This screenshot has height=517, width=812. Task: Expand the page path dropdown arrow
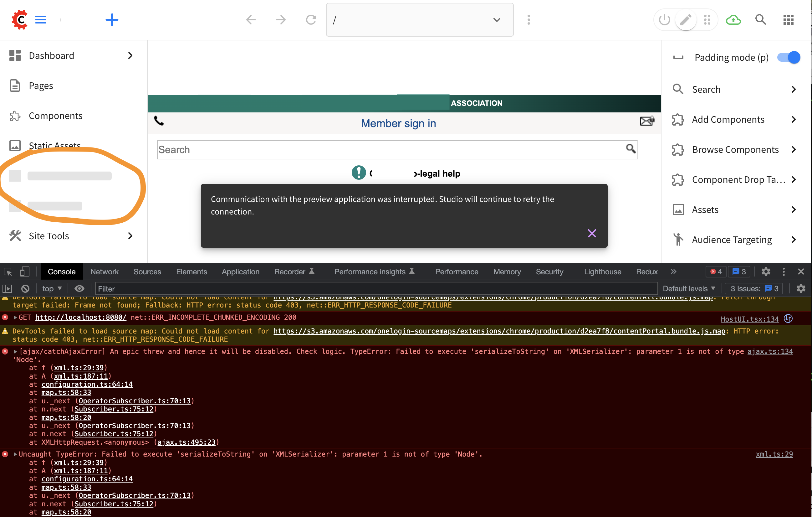click(496, 20)
